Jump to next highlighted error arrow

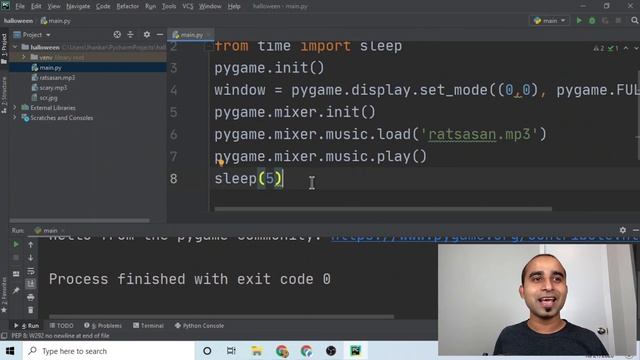(x=636, y=49)
